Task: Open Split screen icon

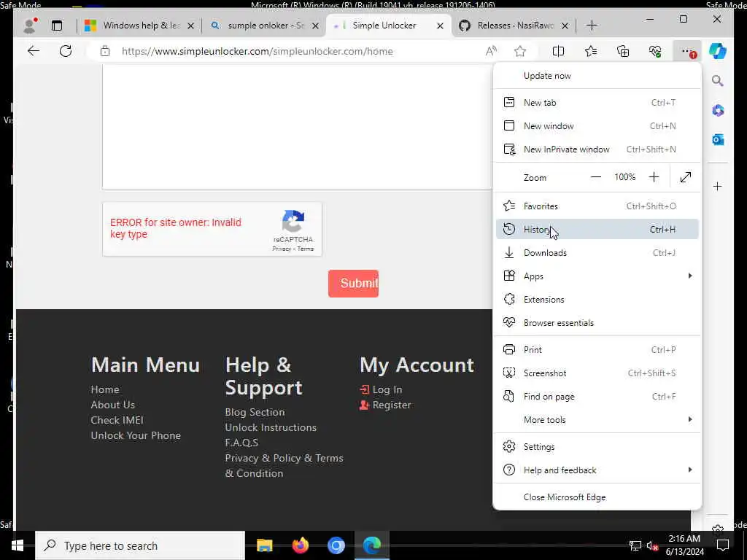Action: [x=558, y=51]
